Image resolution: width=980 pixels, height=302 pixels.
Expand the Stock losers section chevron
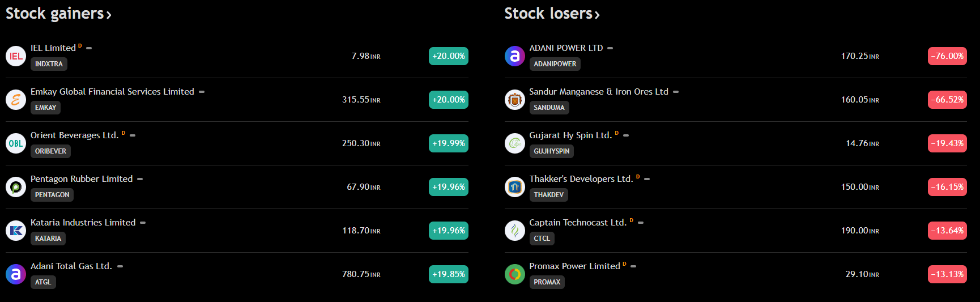(597, 15)
